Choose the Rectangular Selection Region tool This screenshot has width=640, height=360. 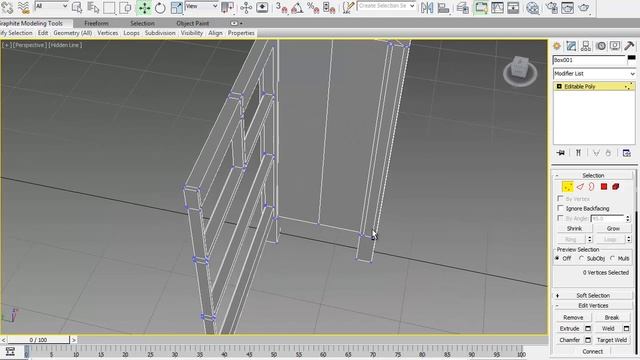pos(109,7)
